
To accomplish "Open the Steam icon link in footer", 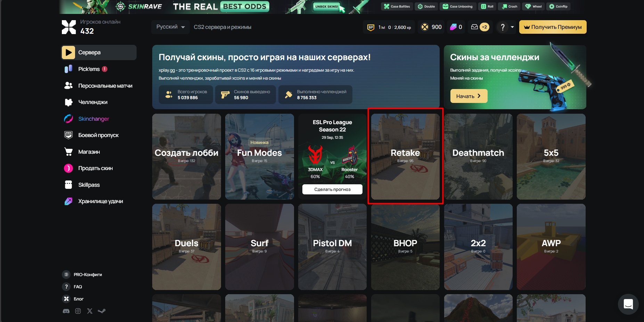I will [101, 311].
